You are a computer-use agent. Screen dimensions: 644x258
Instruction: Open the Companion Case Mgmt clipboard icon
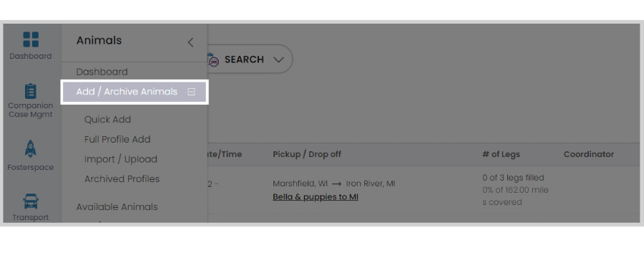(30, 91)
